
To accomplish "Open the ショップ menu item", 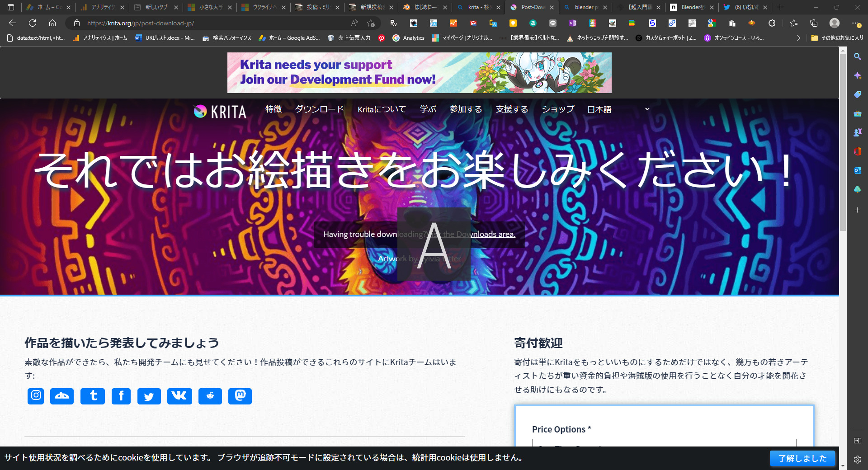I will pyautogui.click(x=558, y=109).
